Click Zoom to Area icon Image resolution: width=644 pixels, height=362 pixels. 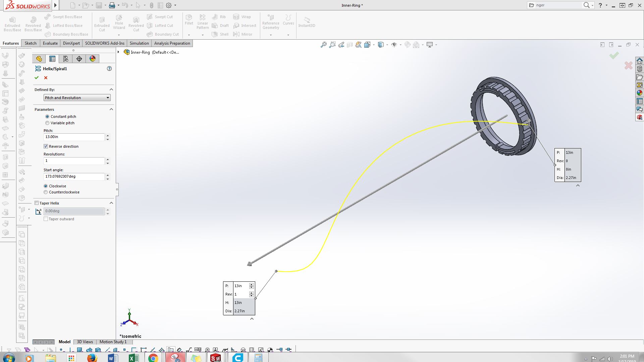332,45
